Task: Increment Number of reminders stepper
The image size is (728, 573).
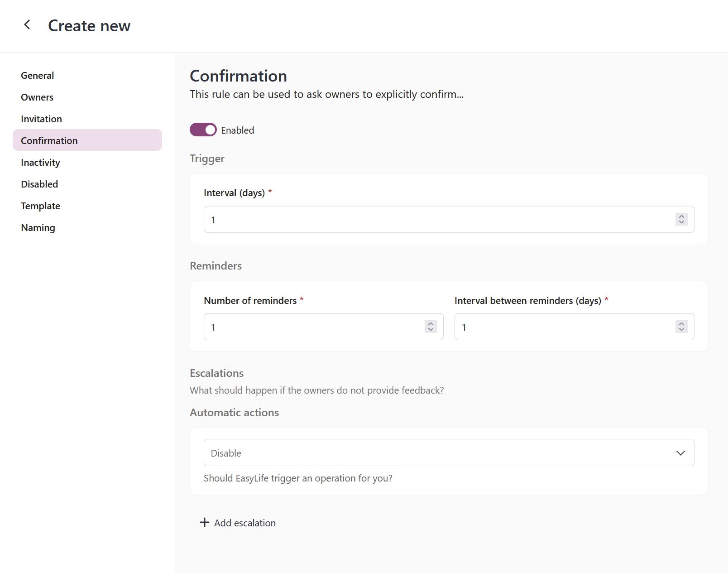Action: [x=431, y=323]
